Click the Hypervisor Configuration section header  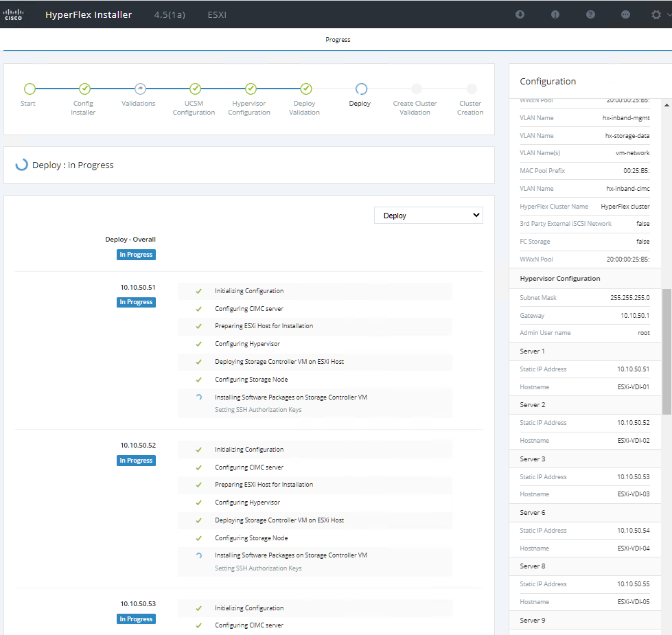[x=585, y=279]
